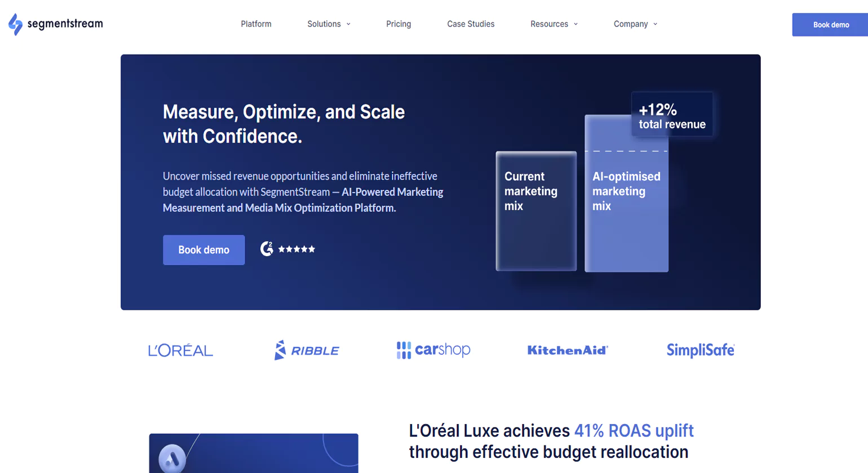Open the Pricing page

tap(398, 24)
